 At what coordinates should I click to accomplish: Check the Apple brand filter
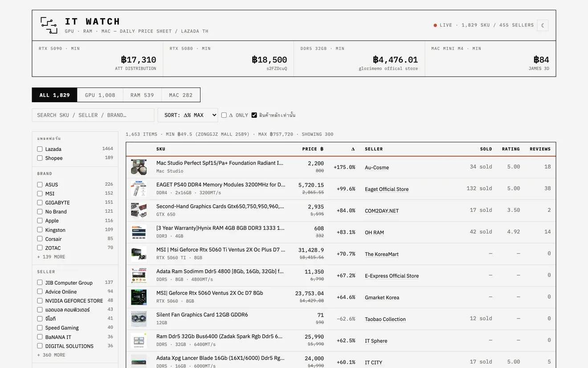tap(40, 221)
